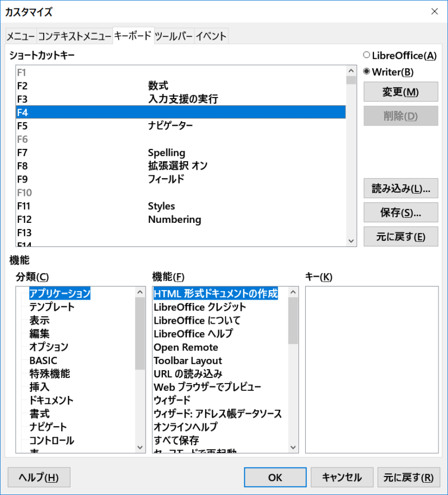Image resolution: width=448 pixels, height=495 pixels.
Task: Select 表示 in the category tree
Action: [39, 320]
